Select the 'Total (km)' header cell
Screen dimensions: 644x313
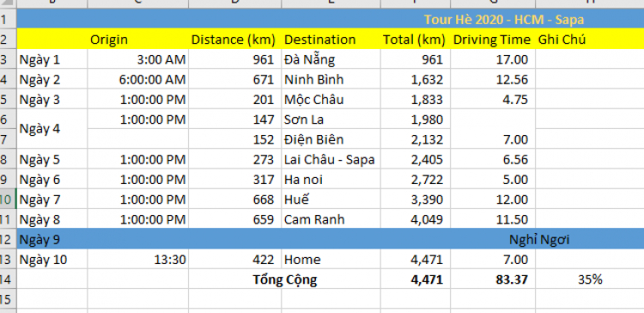click(x=416, y=40)
